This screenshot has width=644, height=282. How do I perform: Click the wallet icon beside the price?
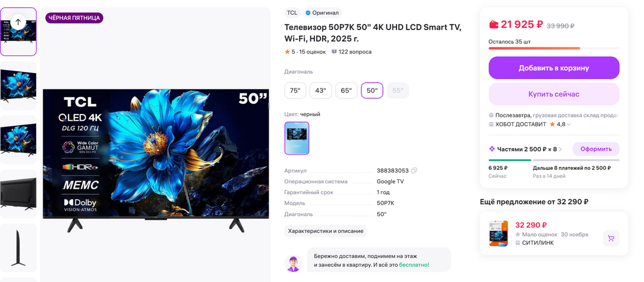coord(494,25)
